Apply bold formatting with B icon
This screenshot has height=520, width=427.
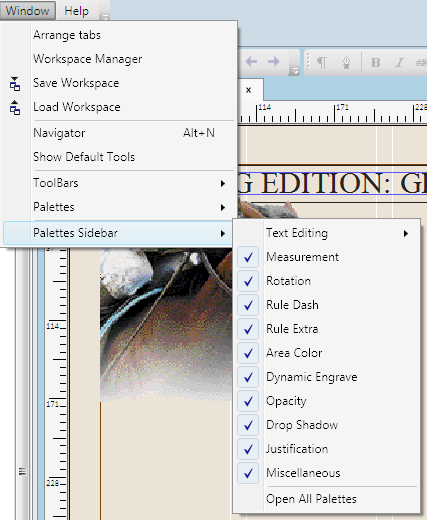click(x=375, y=62)
